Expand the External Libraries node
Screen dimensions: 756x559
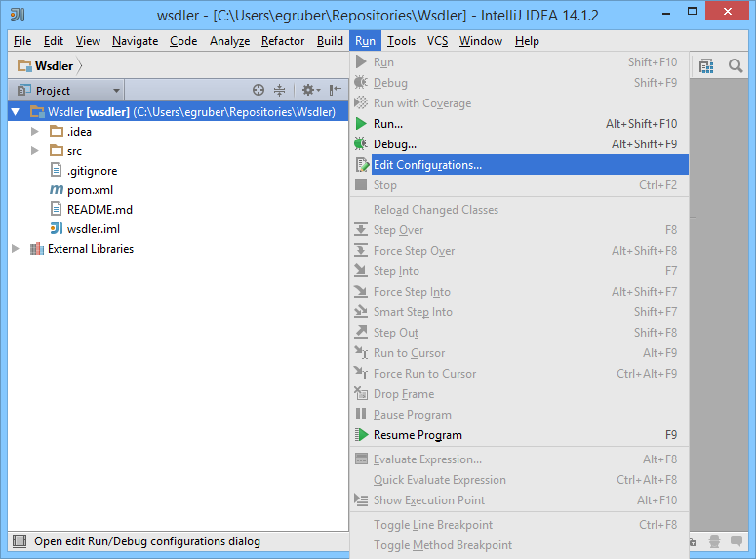pyautogui.click(x=16, y=249)
